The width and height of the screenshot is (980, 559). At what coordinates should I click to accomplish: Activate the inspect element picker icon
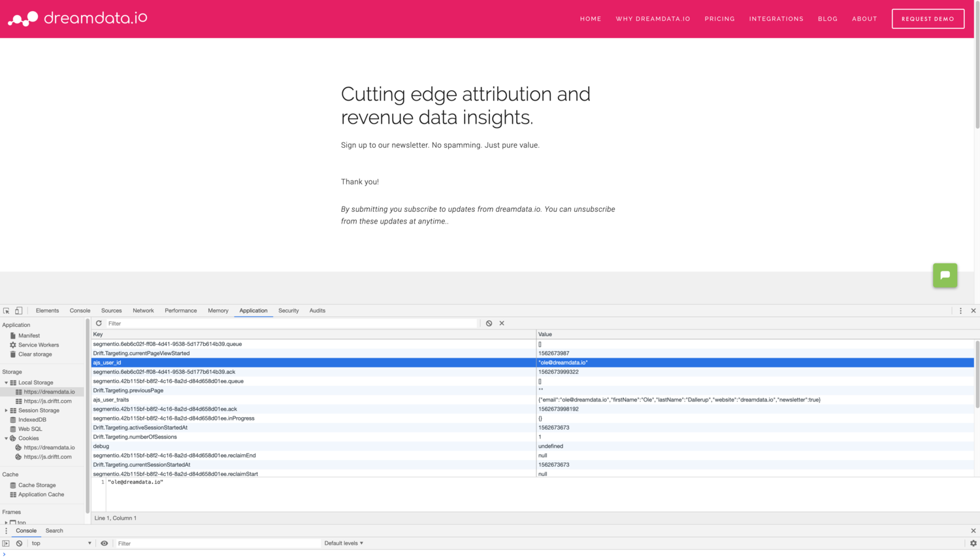tap(7, 311)
